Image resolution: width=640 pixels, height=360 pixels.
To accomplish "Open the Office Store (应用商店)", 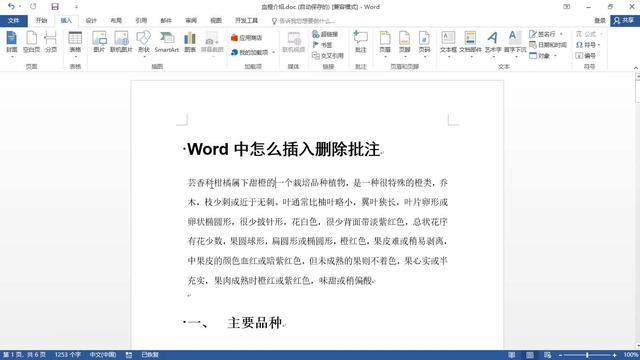I will click(x=247, y=38).
